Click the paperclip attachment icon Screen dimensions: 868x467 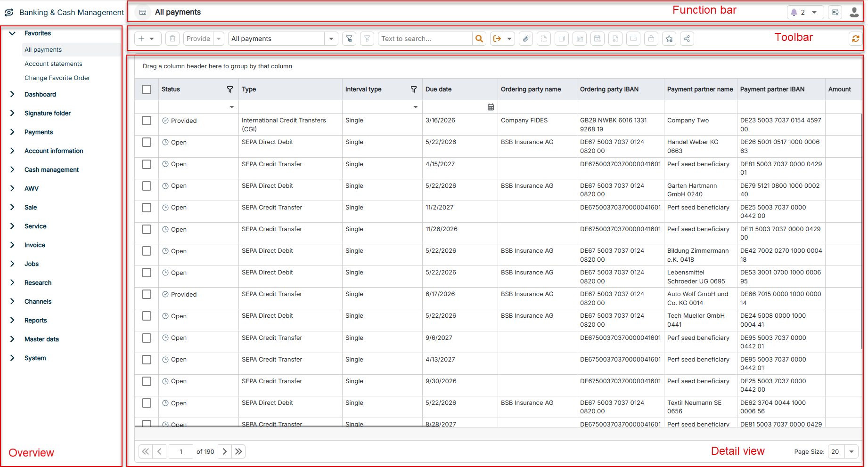(526, 39)
